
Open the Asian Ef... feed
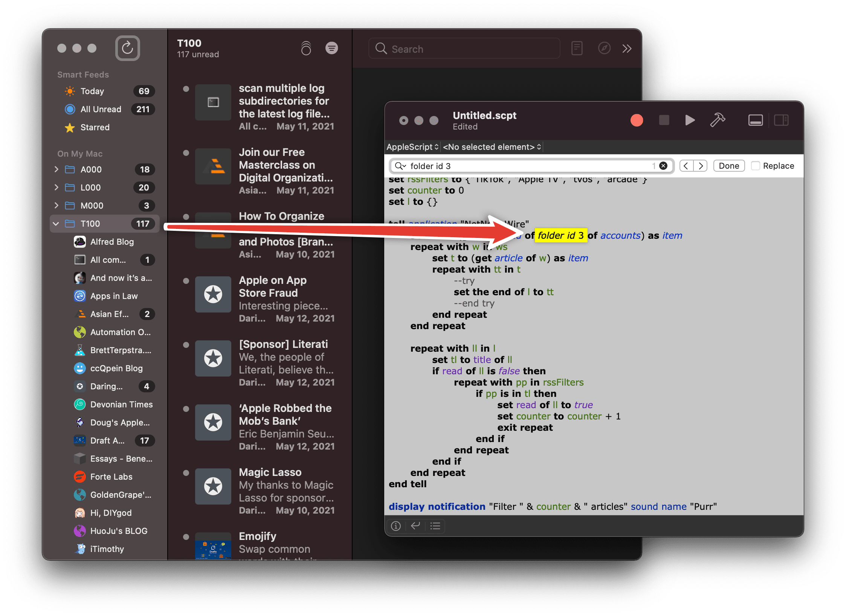pos(105,314)
